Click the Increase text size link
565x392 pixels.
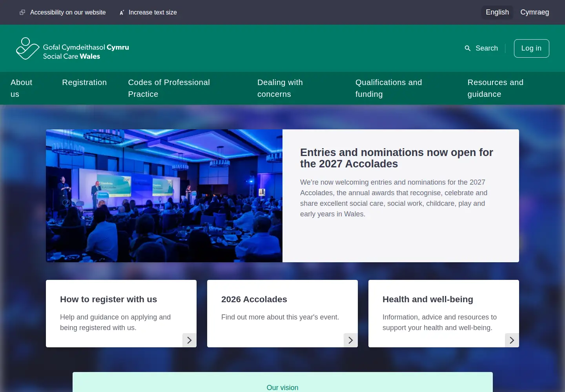coord(153,13)
